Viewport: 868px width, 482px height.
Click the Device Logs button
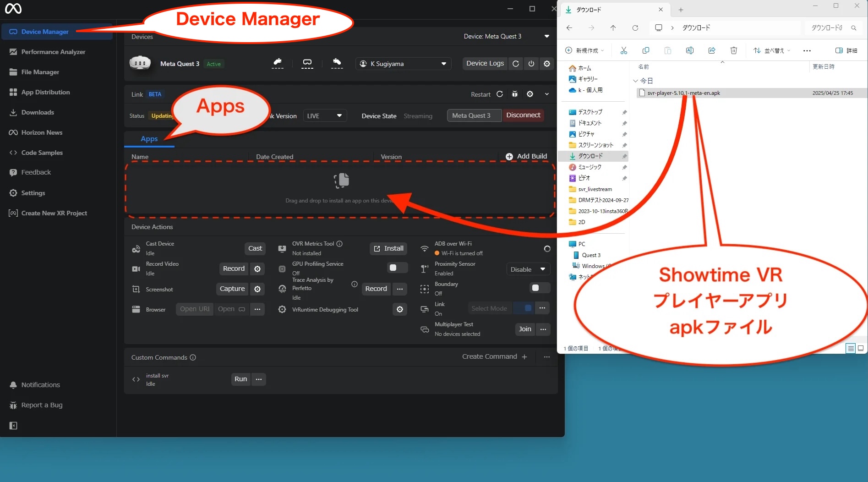[485, 64]
